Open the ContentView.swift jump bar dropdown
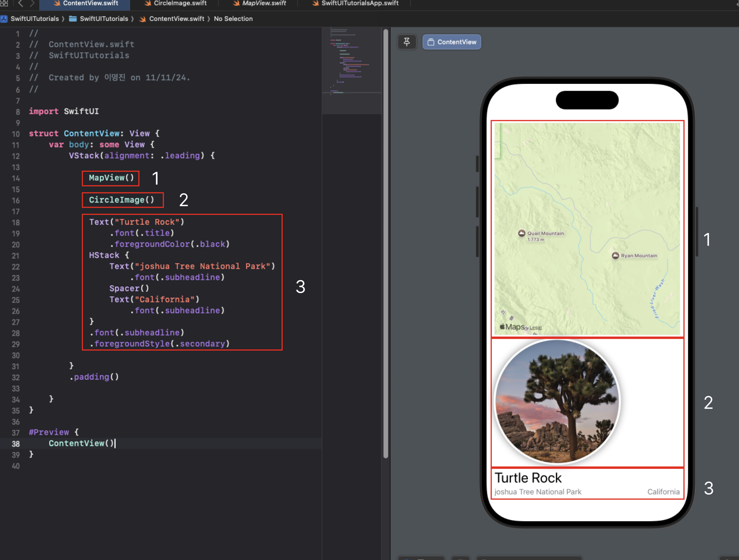739x560 pixels. pyautogui.click(x=176, y=19)
